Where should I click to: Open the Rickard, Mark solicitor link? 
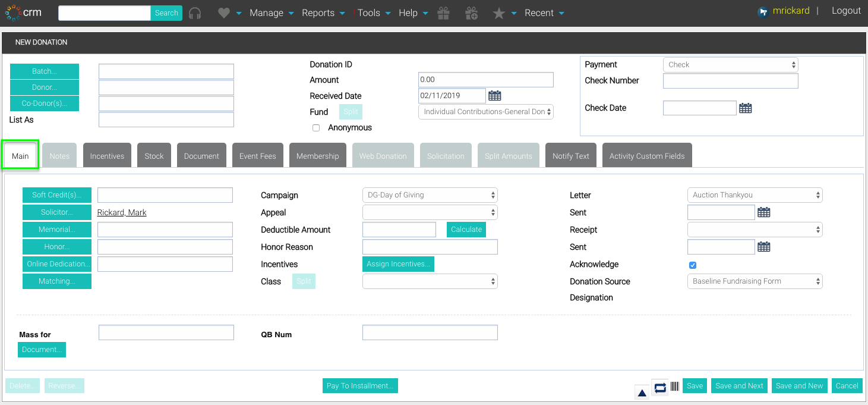[122, 212]
